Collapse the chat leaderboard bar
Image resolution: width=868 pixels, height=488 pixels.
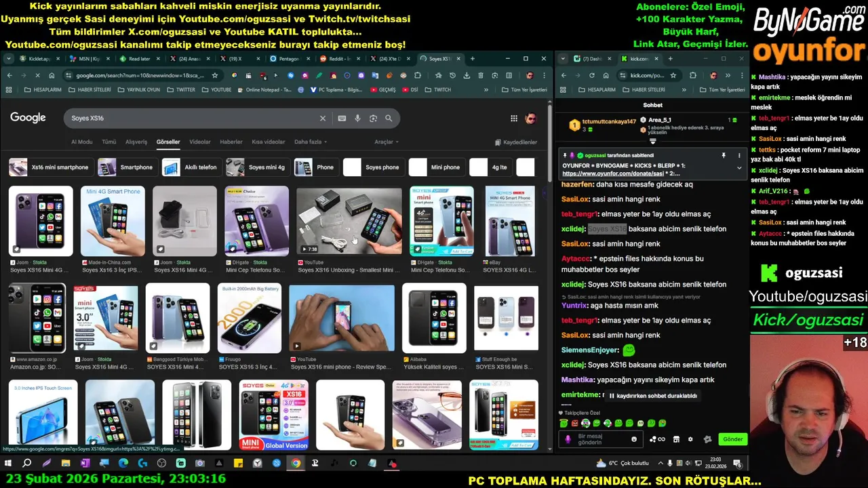pos(653,142)
